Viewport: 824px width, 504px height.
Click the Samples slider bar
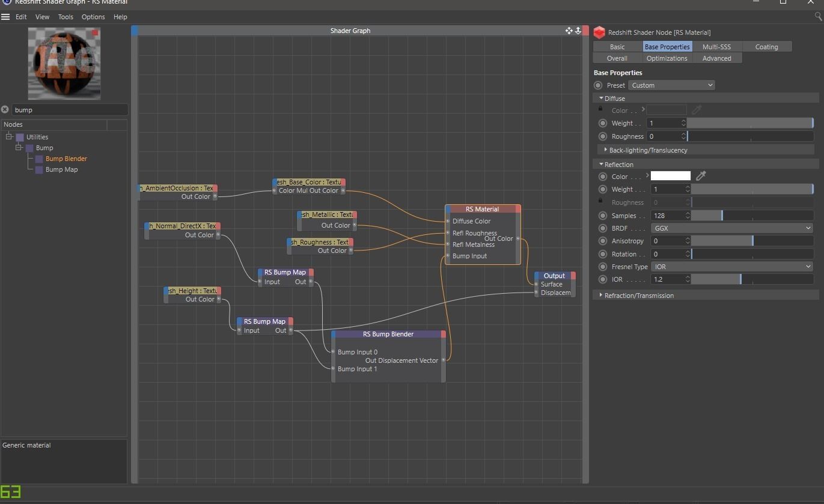pyautogui.click(x=752, y=216)
